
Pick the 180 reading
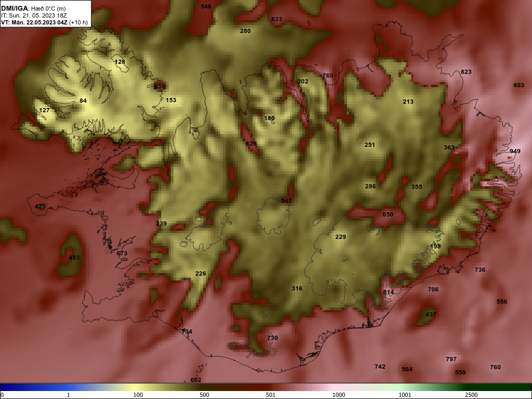(x=269, y=118)
